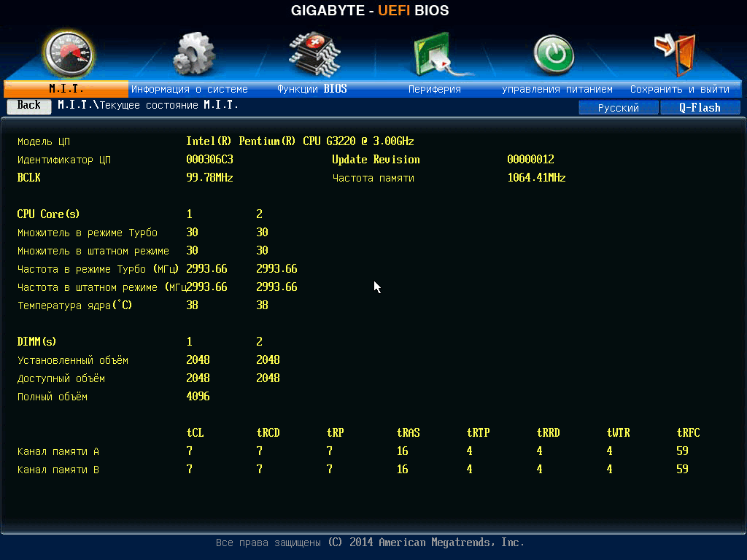Click the Полный объём label
This screenshot has width=747, height=560.
point(53,397)
